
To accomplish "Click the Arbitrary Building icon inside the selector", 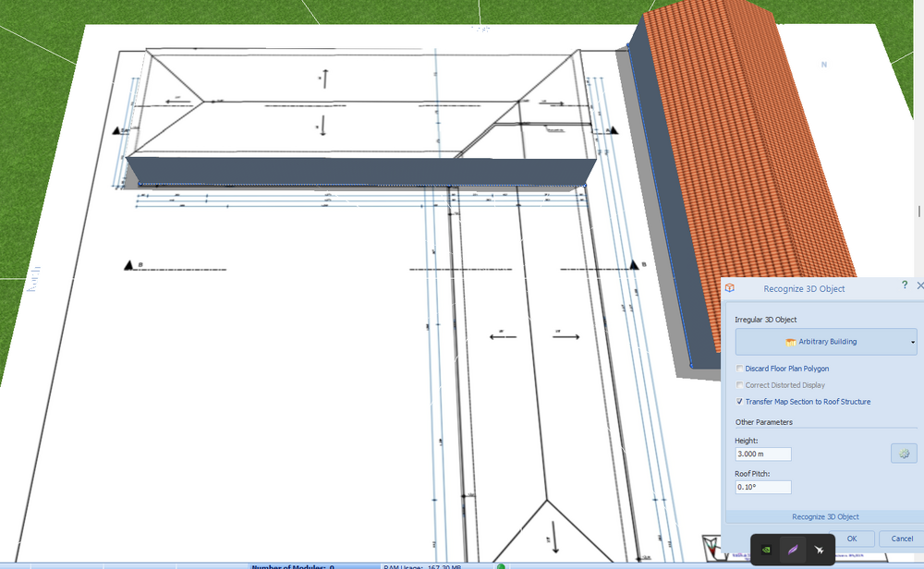I will [x=790, y=342].
